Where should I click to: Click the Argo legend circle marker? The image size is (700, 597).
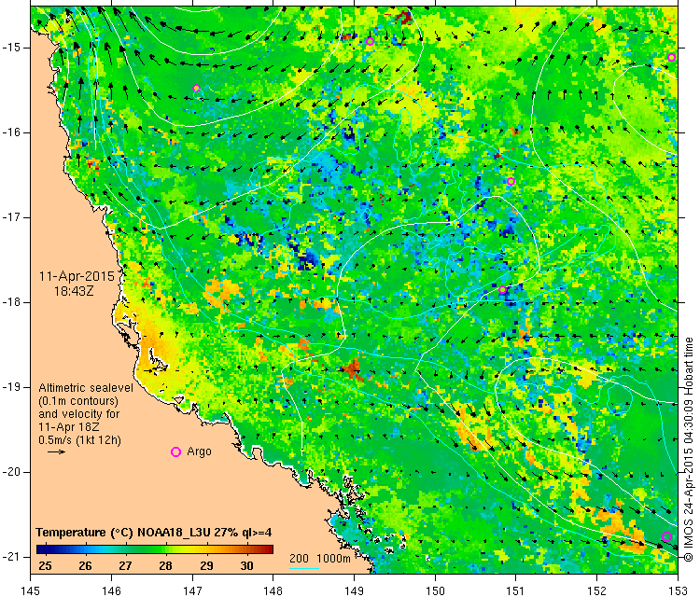175,452
